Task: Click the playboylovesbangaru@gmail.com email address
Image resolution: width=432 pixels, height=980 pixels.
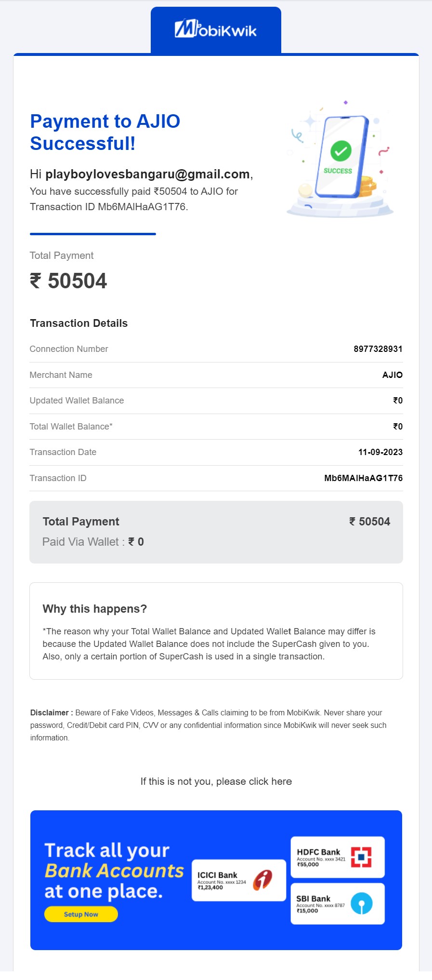Action: (x=147, y=174)
